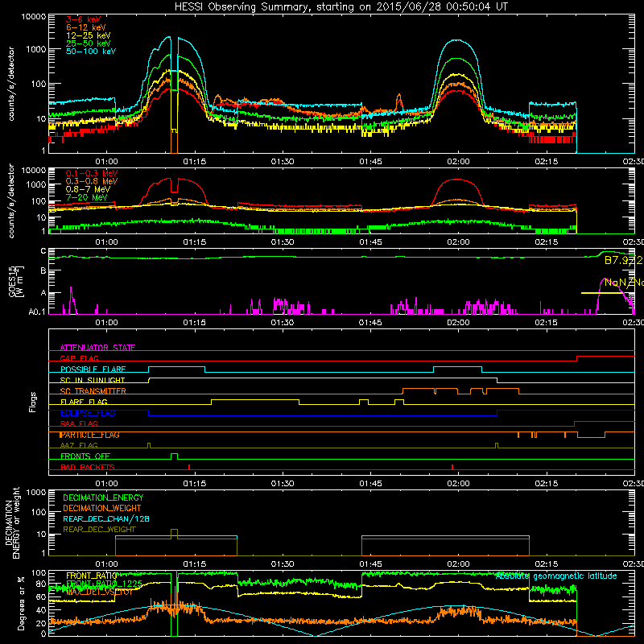Click the first BAD_PACKETS red tick mark

pos(189,467)
